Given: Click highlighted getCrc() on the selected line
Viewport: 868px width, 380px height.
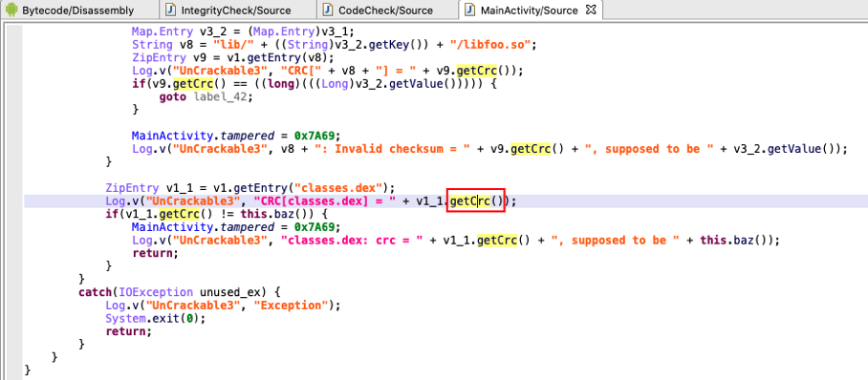Looking at the screenshot, I should 476,201.
